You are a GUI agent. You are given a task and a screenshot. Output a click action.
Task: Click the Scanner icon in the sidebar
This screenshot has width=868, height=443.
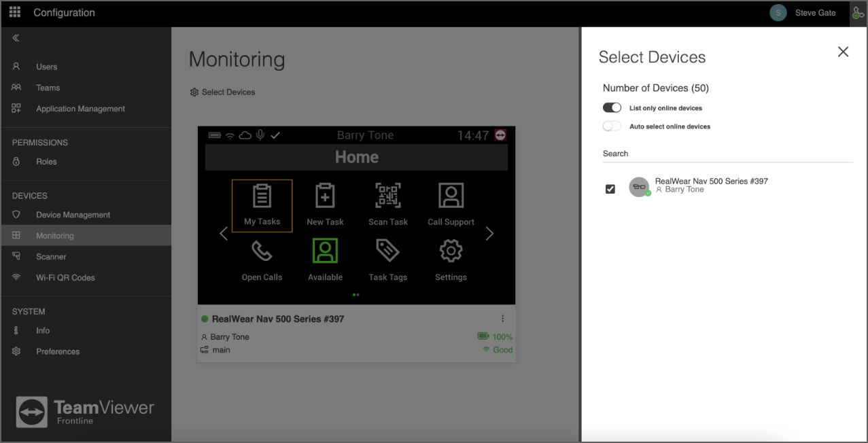pos(16,256)
